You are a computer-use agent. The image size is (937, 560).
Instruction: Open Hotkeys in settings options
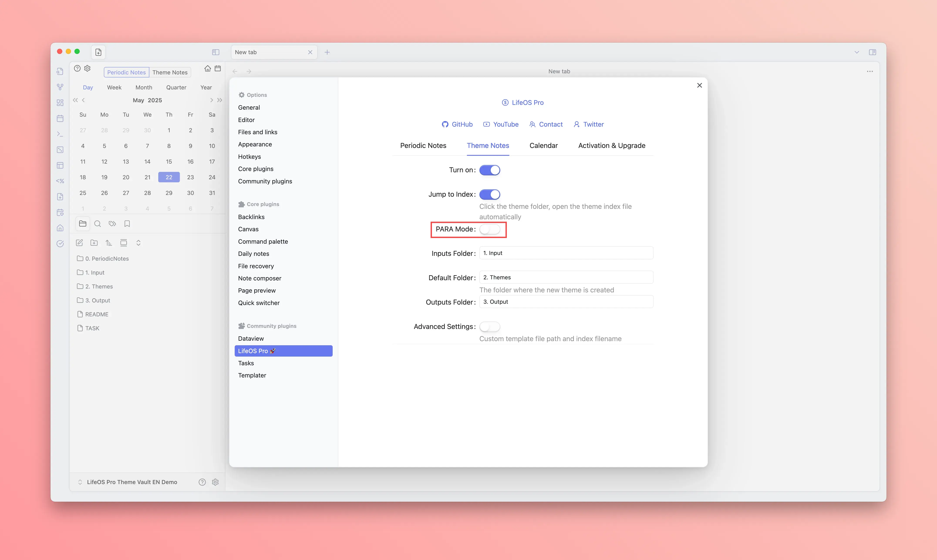click(x=249, y=157)
